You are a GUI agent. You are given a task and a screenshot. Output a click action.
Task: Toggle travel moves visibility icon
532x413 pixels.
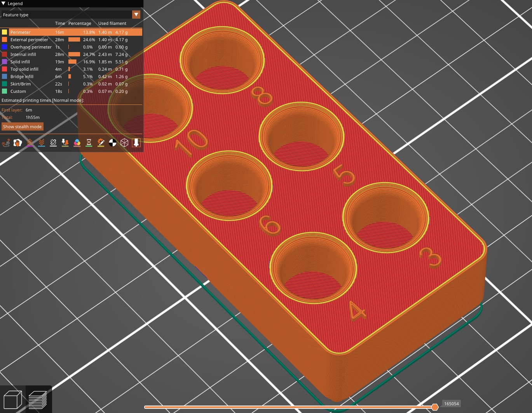(6, 143)
